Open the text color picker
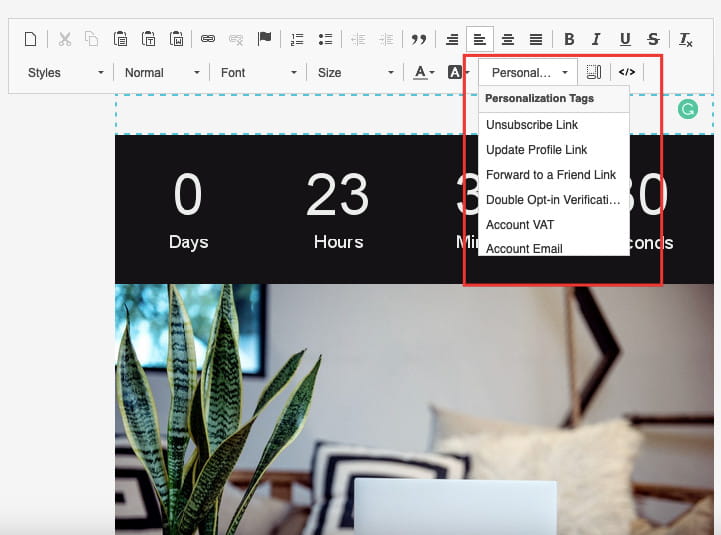721x535 pixels. (x=424, y=72)
